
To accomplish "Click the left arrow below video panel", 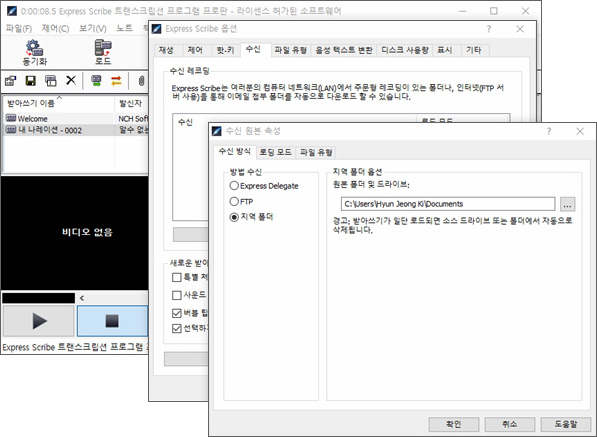I will (82, 298).
